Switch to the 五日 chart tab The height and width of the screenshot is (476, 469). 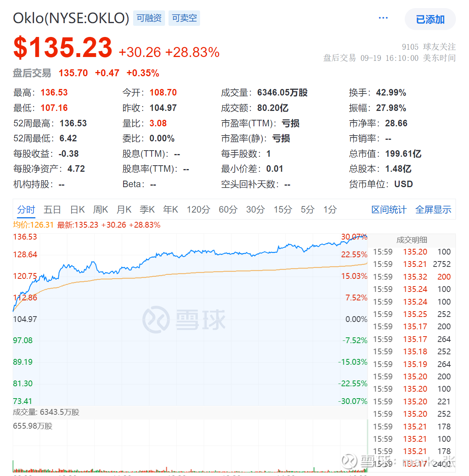pyautogui.click(x=52, y=210)
